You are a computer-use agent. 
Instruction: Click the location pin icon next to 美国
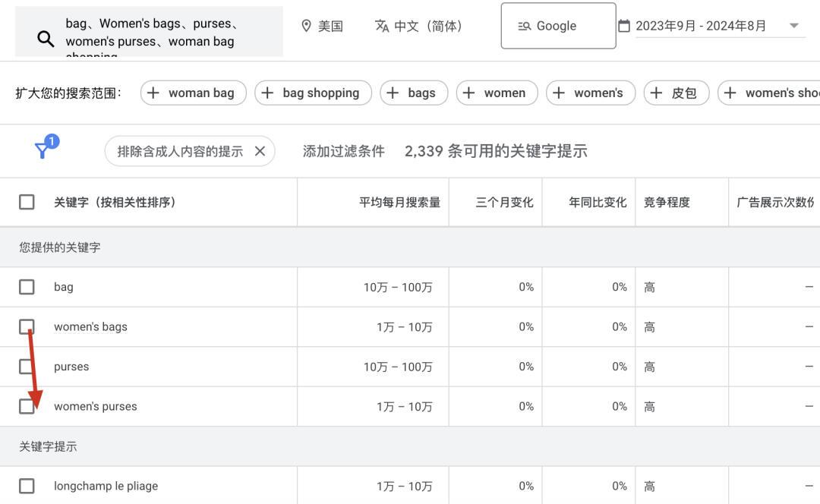307,26
